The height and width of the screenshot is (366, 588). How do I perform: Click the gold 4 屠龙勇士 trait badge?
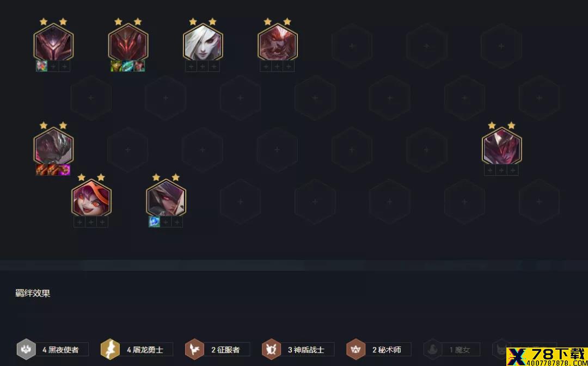(x=110, y=349)
